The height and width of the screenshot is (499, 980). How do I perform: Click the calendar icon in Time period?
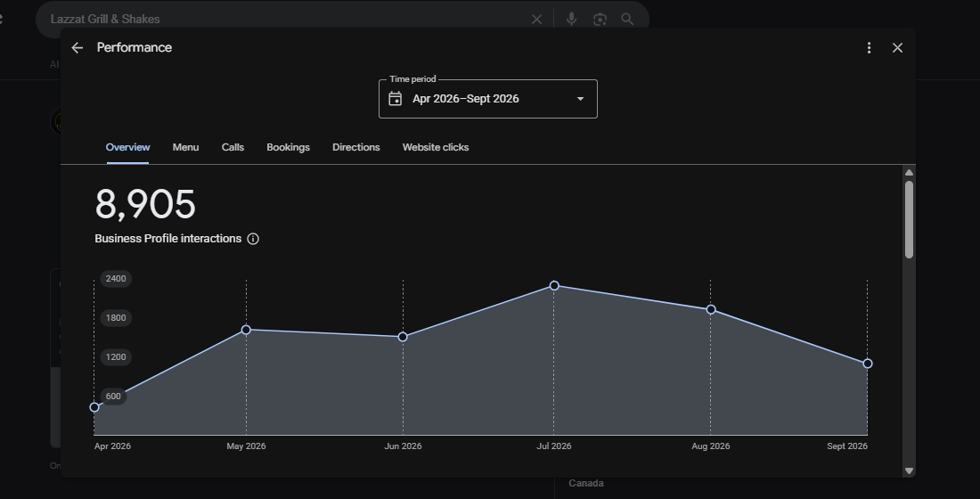(x=395, y=99)
